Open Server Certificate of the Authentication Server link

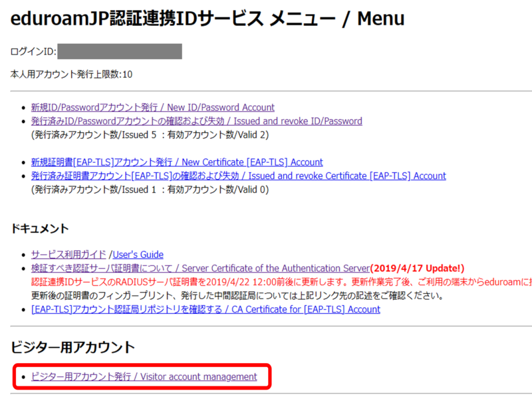point(200,269)
